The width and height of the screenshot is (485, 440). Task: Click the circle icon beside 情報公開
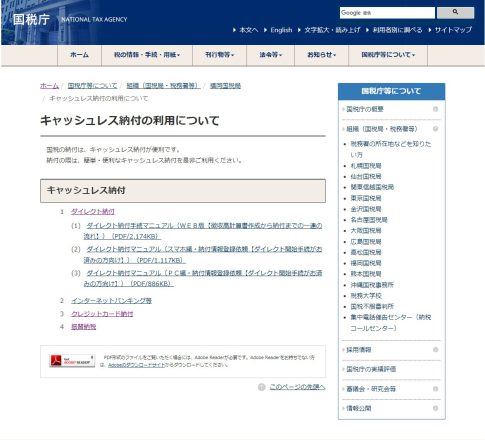tap(435, 408)
